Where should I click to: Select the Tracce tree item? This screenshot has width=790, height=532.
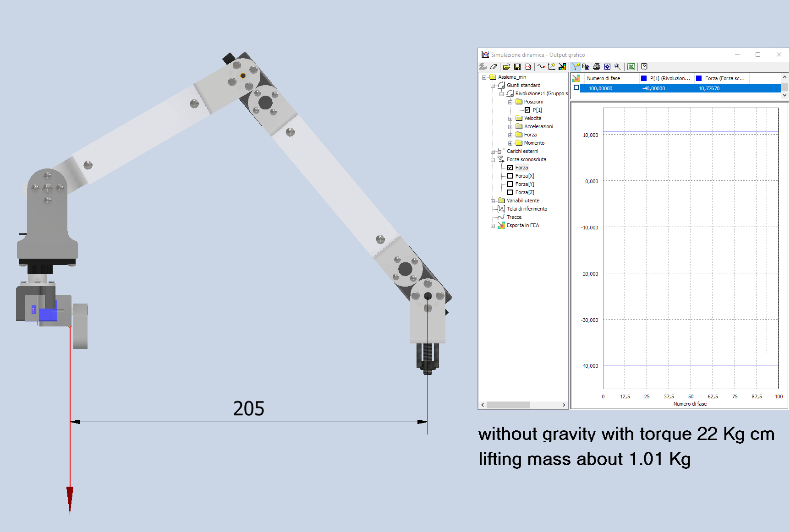pyautogui.click(x=514, y=217)
